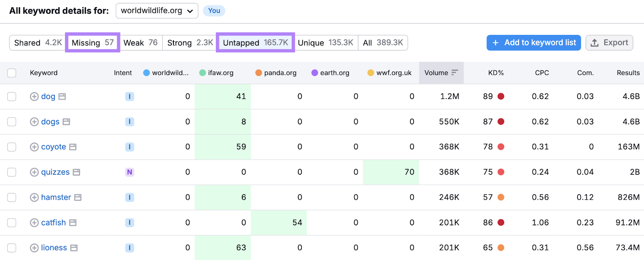The height and width of the screenshot is (260, 644).
Task: Switch to the Untapped keywords tab
Action: tap(256, 43)
